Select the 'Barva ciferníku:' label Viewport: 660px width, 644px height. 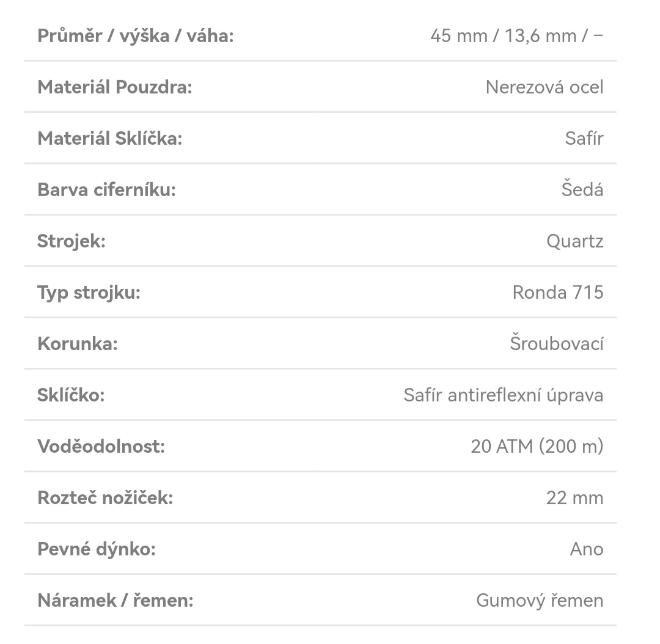point(106,190)
